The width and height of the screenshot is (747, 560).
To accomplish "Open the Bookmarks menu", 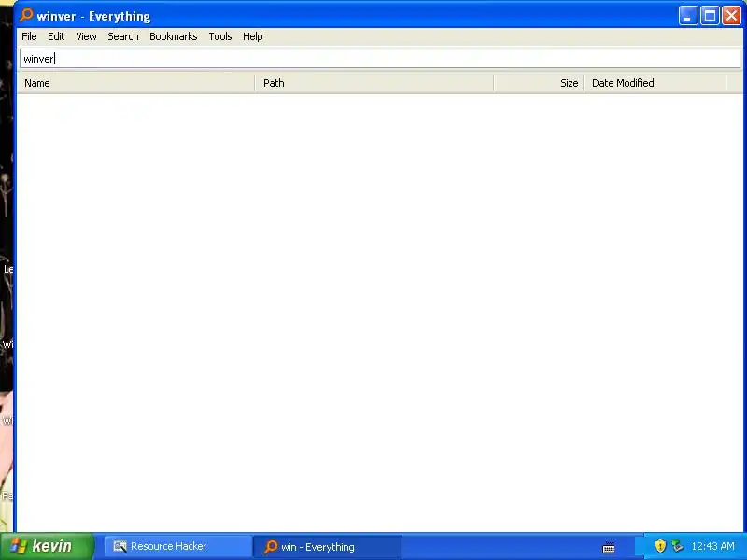I will pyautogui.click(x=174, y=36).
